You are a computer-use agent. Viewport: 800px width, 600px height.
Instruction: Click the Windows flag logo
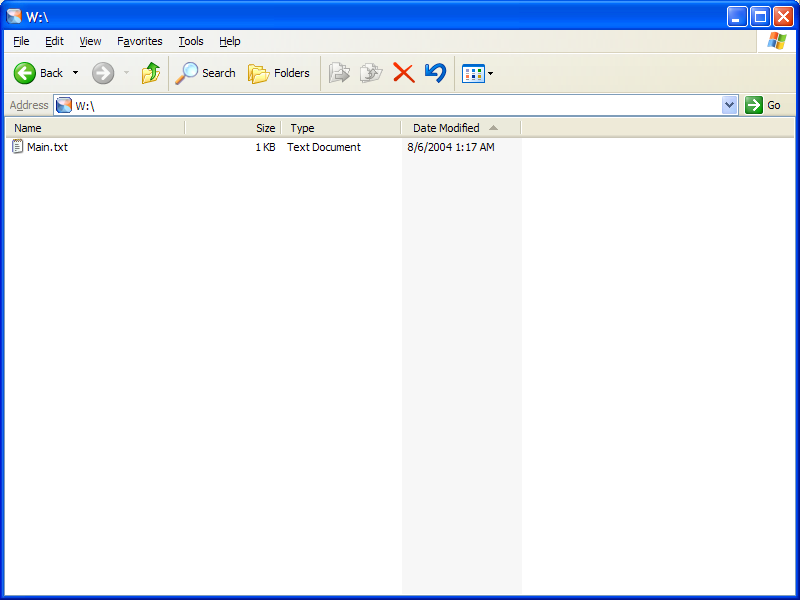[777, 41]
